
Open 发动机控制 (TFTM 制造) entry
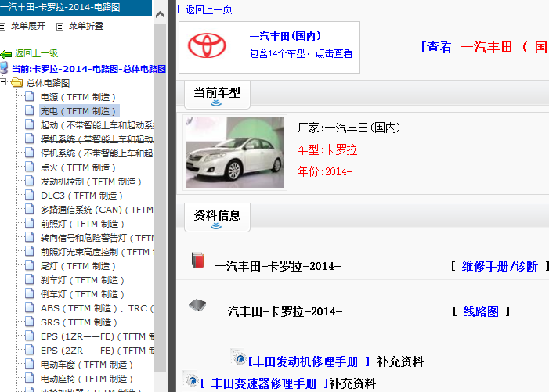[91, 182]
